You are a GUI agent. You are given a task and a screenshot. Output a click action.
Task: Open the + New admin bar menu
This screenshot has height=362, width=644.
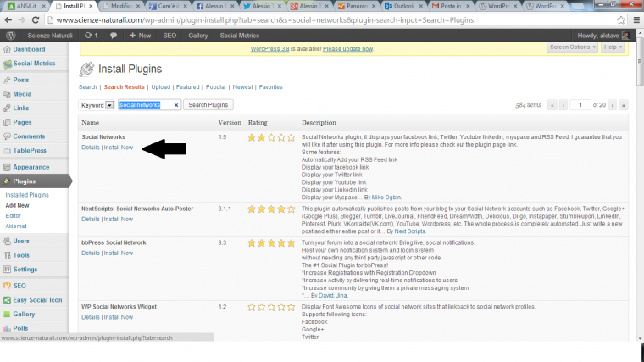click(x=140, y=36)
